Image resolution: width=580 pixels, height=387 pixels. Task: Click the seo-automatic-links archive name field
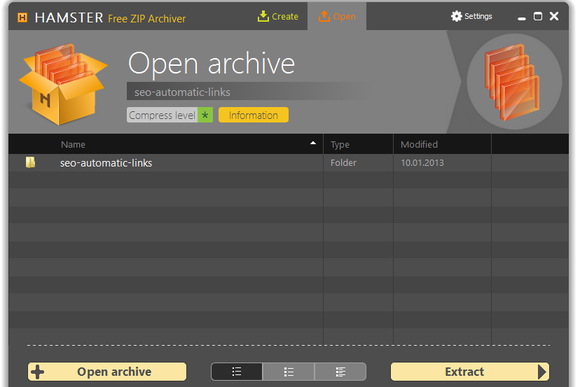pyautogui.click(x=248, y=91)
